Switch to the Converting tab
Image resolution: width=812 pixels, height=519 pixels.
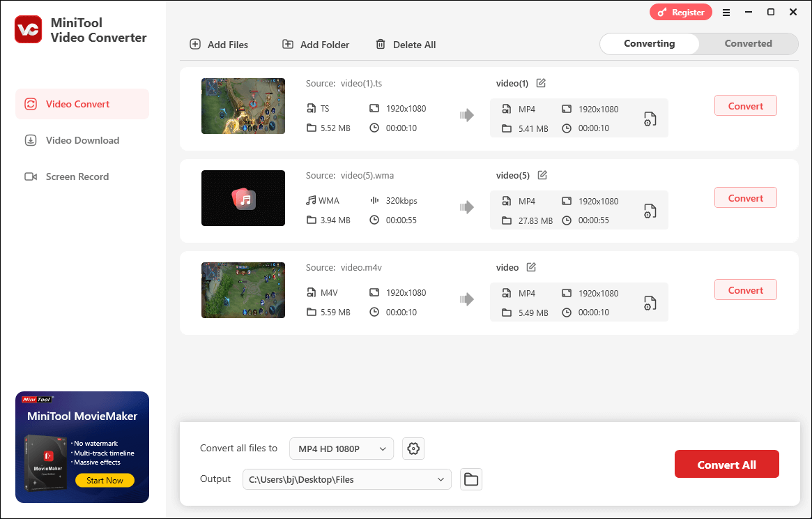(x=650, y=43)
